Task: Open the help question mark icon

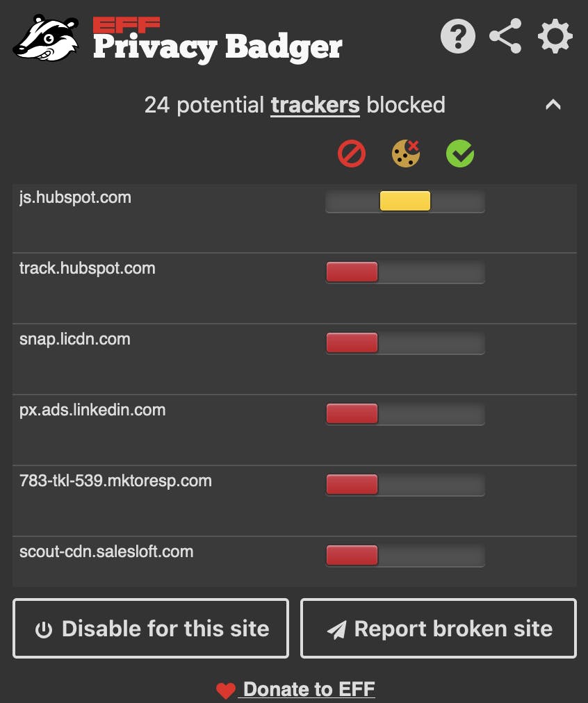Action: coord(458,36)
